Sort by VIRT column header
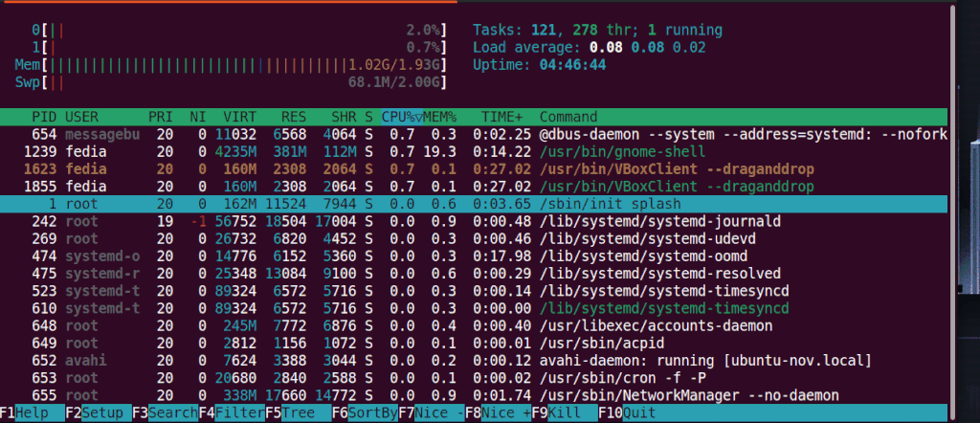Image resolution: width=980 pixels, height=423 pixels. pyautogui.click(x=240, y=117)
